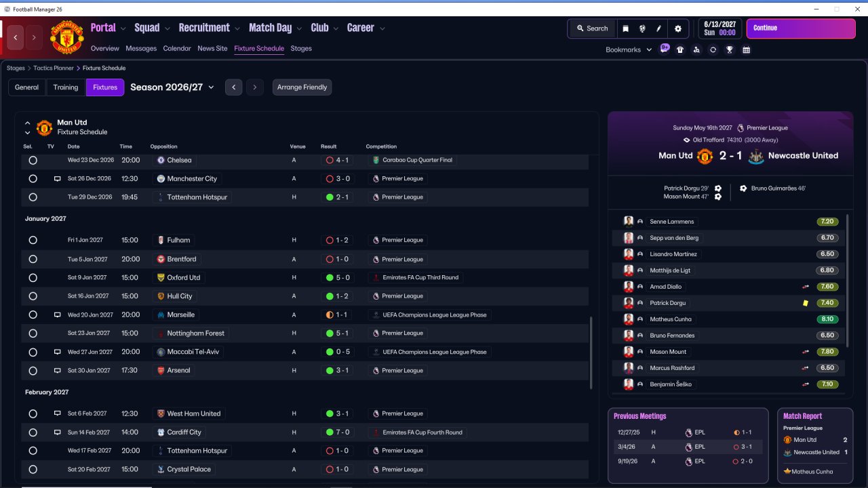Select the Chelsea fixture radio button
The image size is (868, 488).
click(x=33, y=161)
